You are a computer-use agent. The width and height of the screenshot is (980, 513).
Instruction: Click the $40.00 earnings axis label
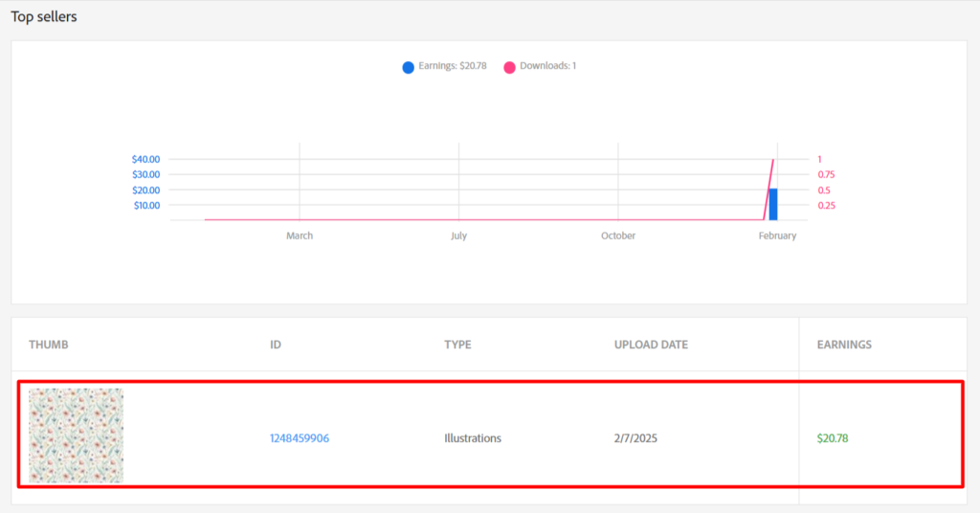coord(145,159)
